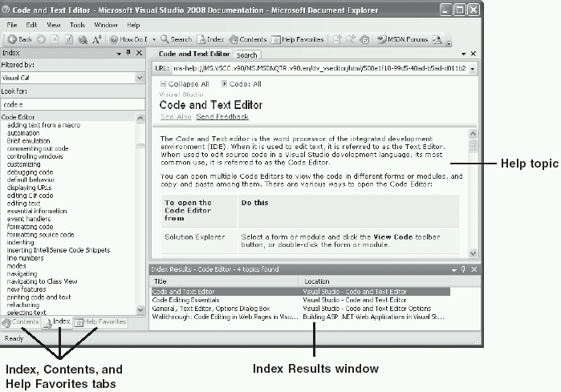Open the document tab list dropdown arrow
561x392 pixels.
point(463,54)
